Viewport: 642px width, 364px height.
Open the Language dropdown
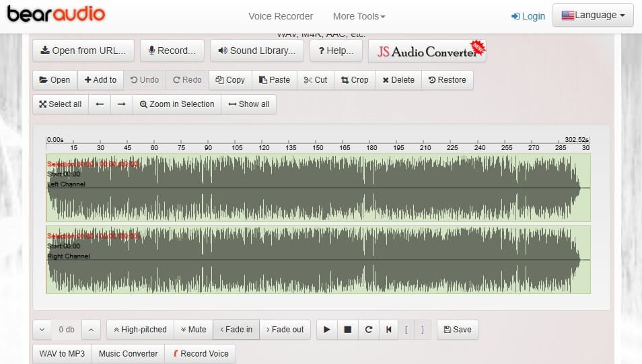click(x=593, y=15)
